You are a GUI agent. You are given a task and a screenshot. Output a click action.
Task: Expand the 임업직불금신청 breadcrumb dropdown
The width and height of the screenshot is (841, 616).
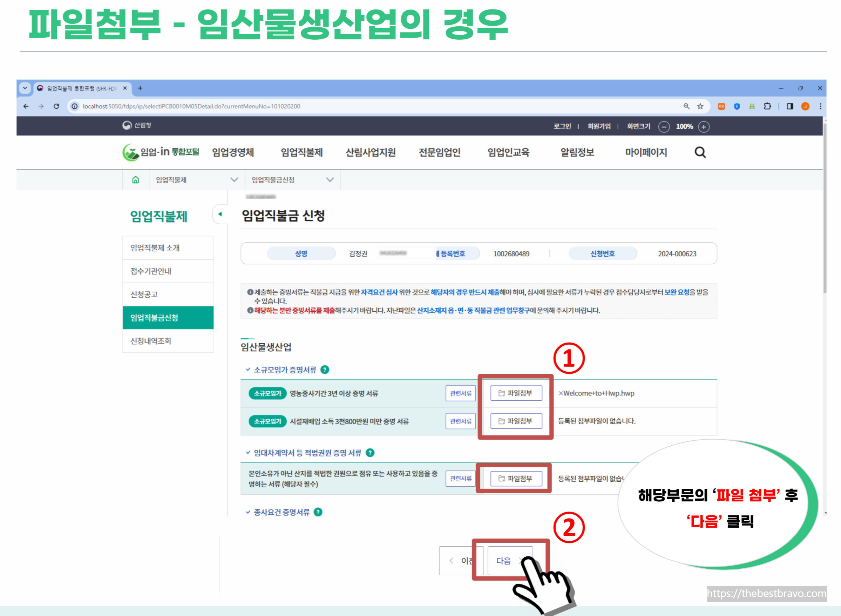(x=330, y=180)
